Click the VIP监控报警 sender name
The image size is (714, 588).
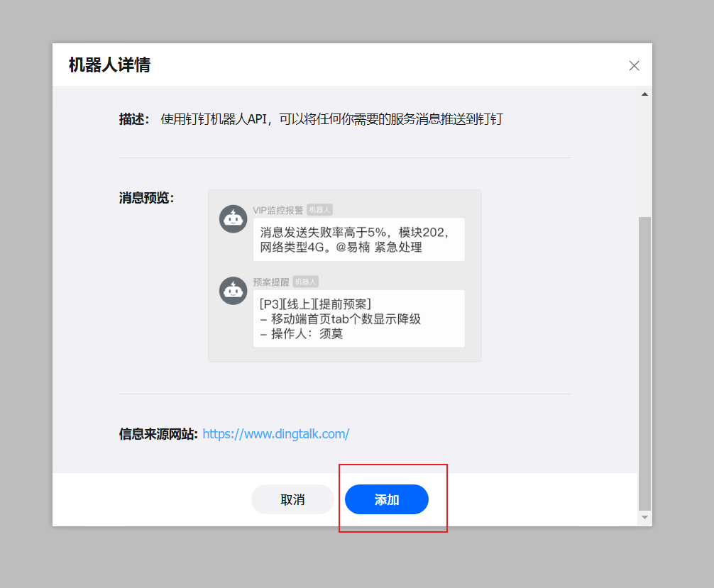[x=278, y=210]
